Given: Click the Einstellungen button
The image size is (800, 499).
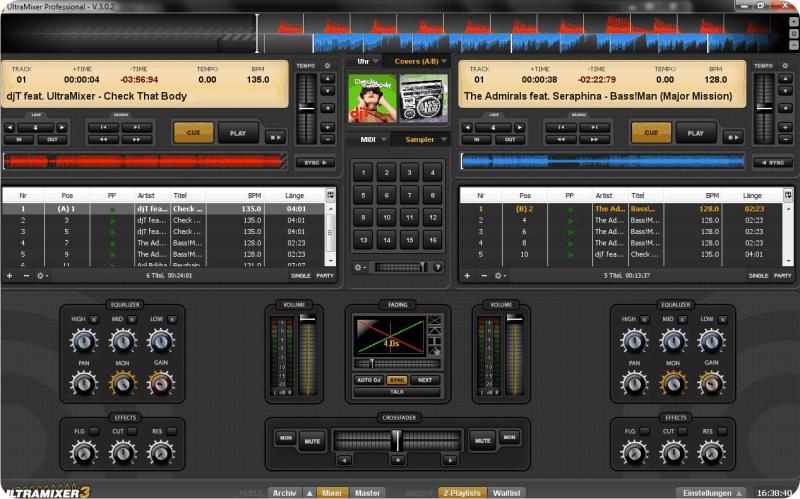Looking at the screenshot, I should pos(708,492).
